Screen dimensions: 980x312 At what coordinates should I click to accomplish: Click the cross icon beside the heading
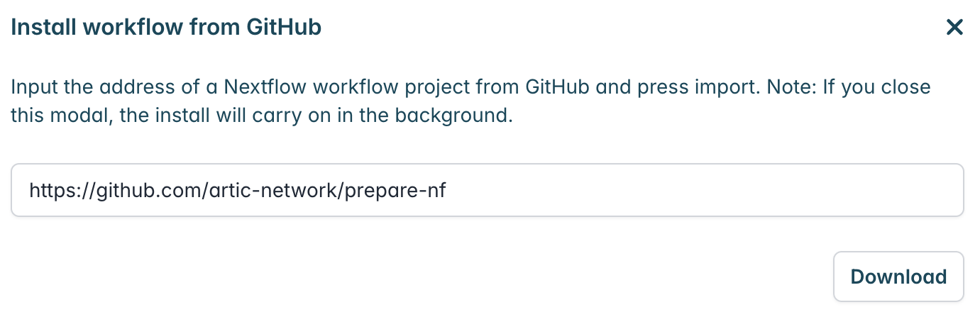pos(954,28)
